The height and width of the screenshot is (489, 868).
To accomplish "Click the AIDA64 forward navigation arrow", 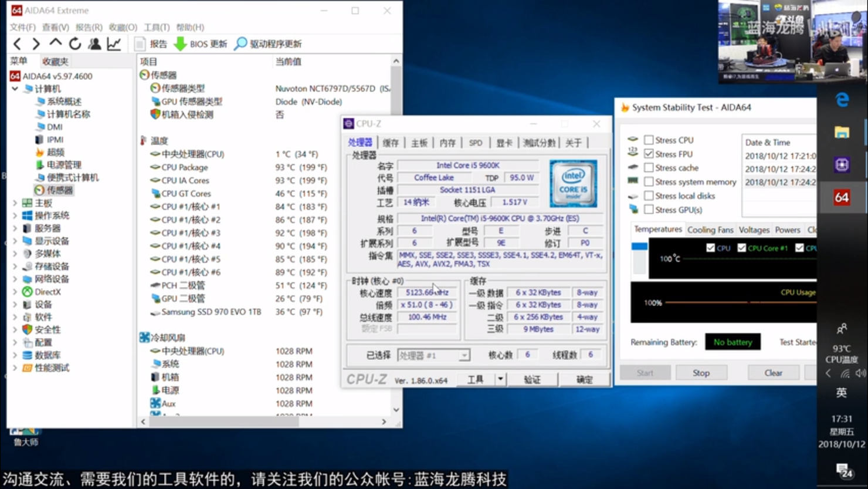I will point(36,43).
